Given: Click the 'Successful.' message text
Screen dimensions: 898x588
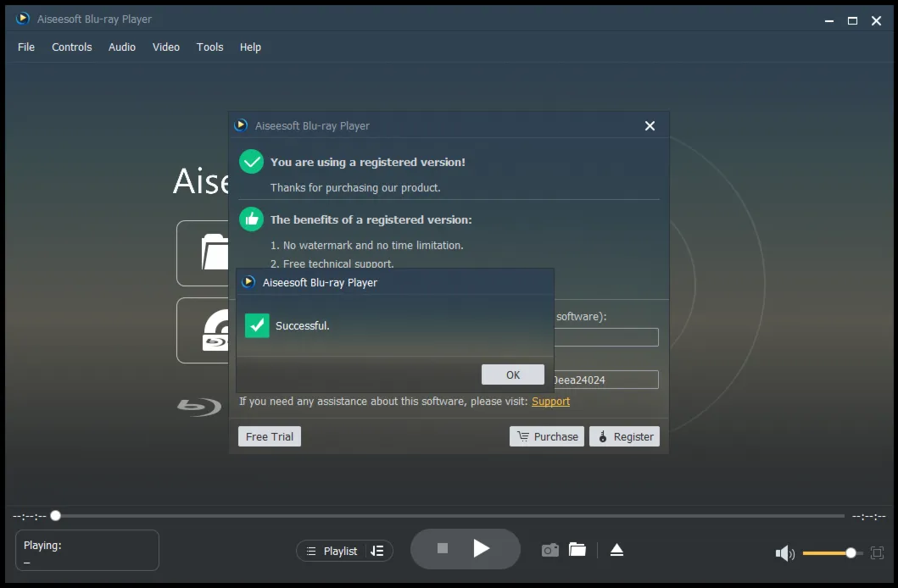Looking at the screenshot, I should 303,326.
